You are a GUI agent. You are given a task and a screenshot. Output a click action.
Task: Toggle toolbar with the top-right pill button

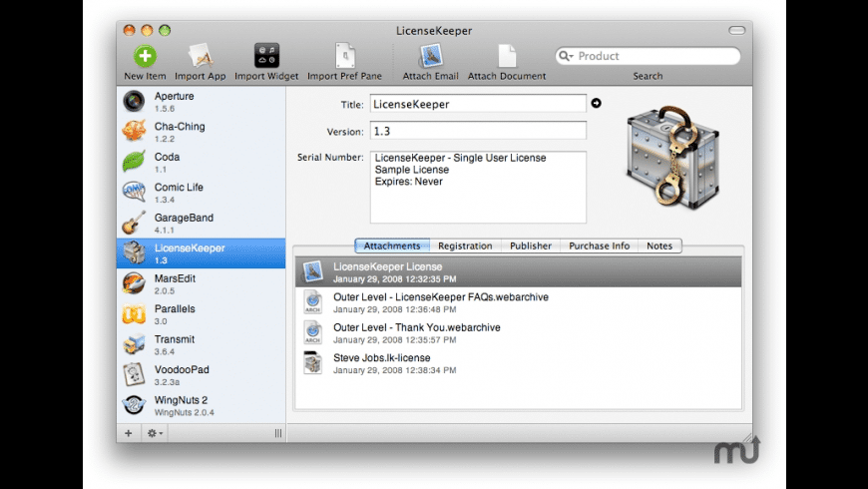[737, 30]
